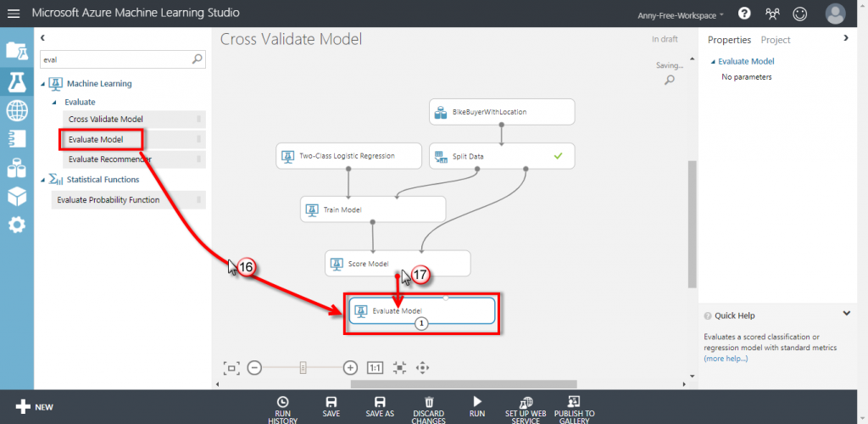
Task: Run the experiment
Action: click(477, 407)
